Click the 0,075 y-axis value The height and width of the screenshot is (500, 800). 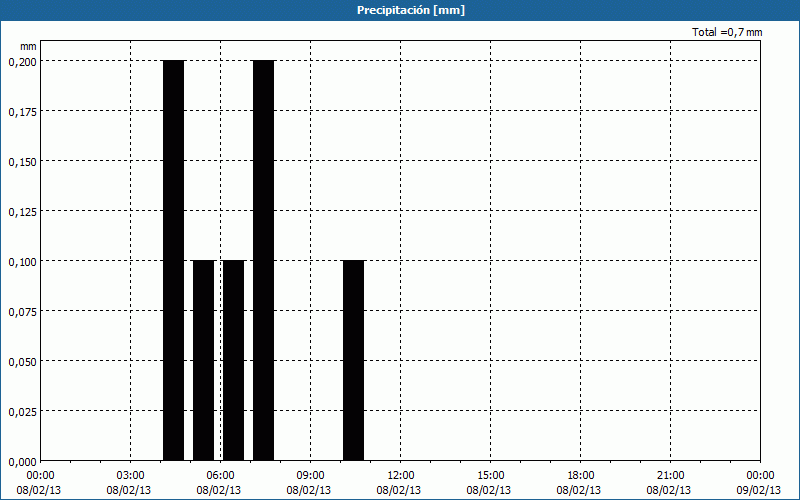[x=23, y=312]
